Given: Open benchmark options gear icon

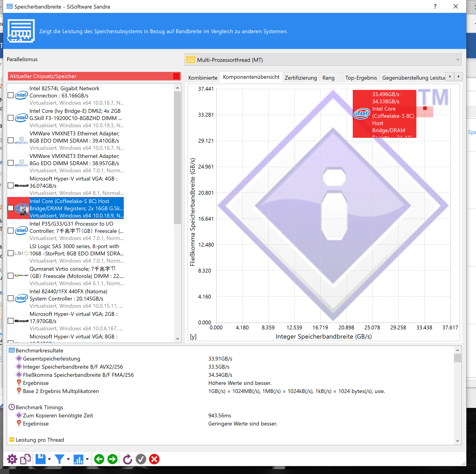Looking at the screenshot, I should tap(12, 459).
